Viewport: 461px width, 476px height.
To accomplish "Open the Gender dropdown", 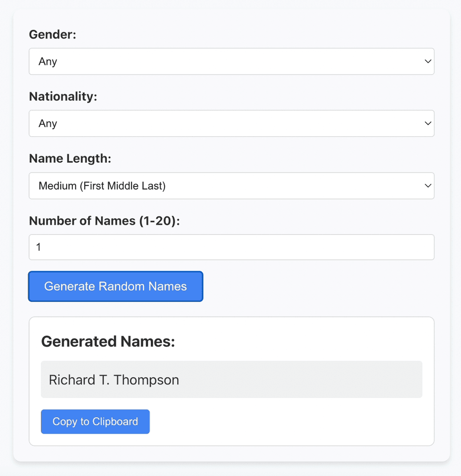I will coord(231,62).
